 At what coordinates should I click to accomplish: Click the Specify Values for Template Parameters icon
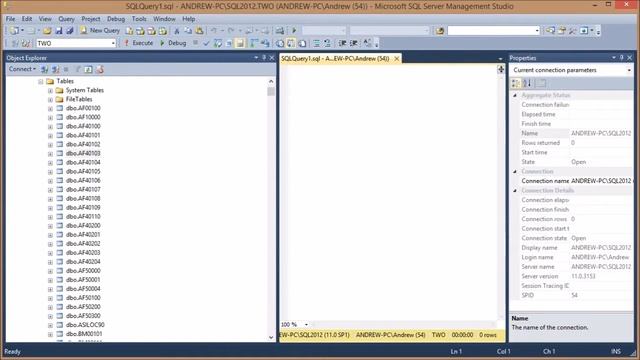click(367, 43)
